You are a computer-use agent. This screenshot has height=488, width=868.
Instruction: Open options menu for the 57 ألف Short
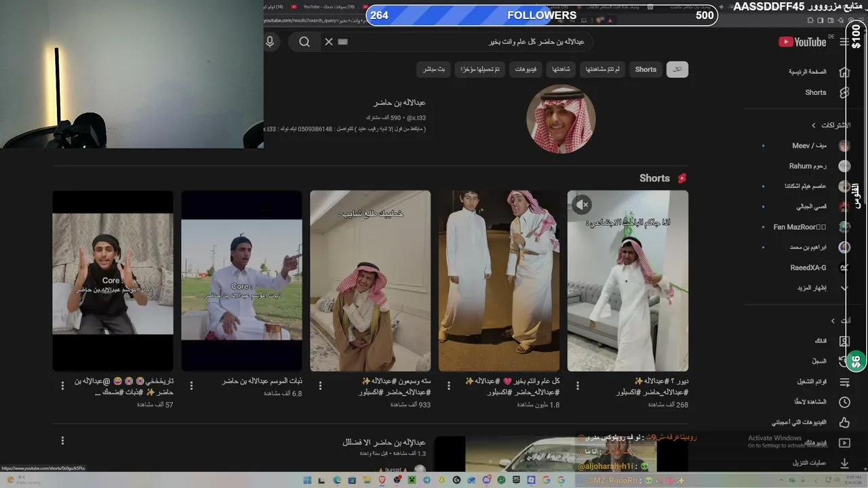(62, 386)
